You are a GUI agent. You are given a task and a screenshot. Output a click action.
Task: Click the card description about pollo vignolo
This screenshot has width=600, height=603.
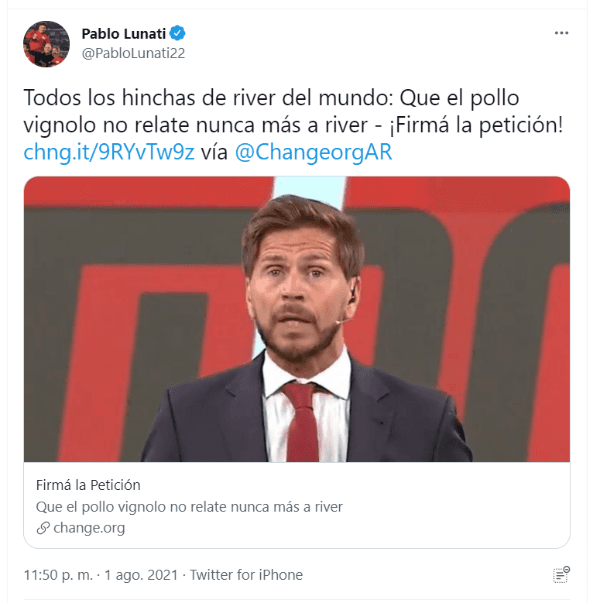[x=189, y=507]
